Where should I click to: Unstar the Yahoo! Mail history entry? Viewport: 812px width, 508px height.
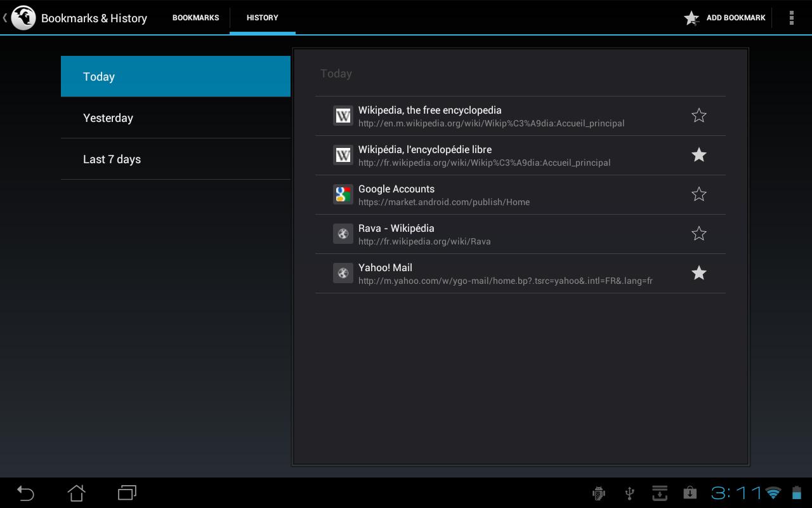pyautogui.click(x=698, y=273)
